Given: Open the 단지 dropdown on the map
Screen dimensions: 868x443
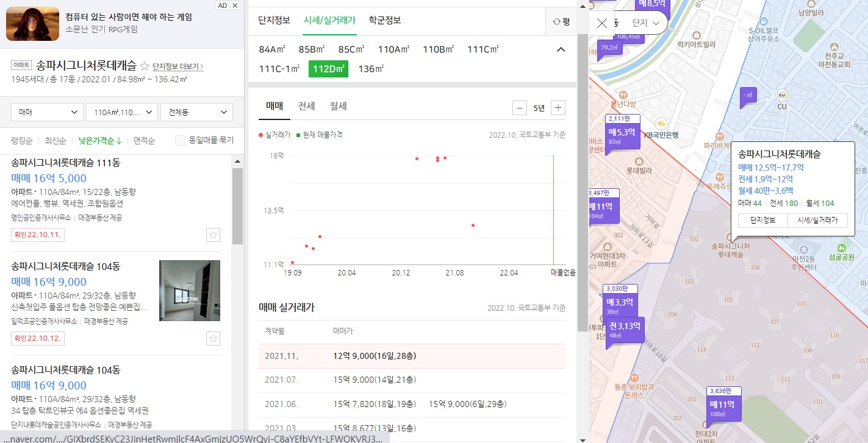Looking at the screenshot, I should 647,23.
